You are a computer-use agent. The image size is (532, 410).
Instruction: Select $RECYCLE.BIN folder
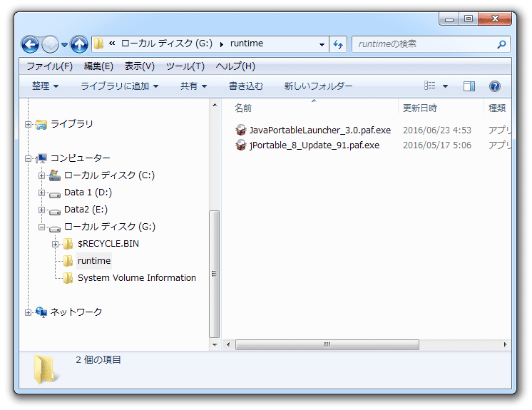point(108,244)
